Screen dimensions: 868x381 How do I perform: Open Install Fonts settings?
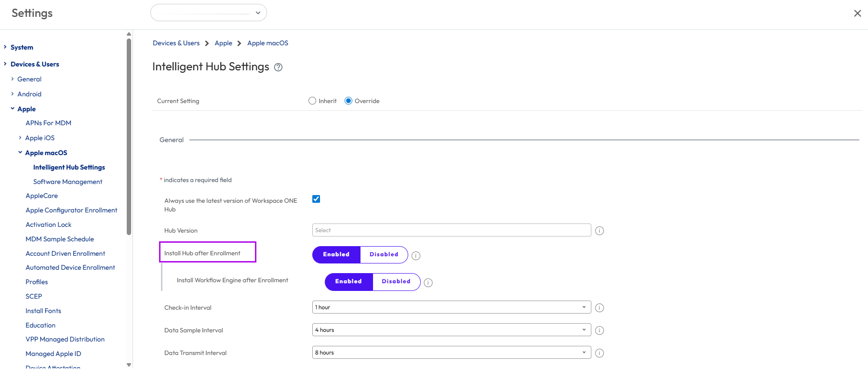[x=43, y=311]
